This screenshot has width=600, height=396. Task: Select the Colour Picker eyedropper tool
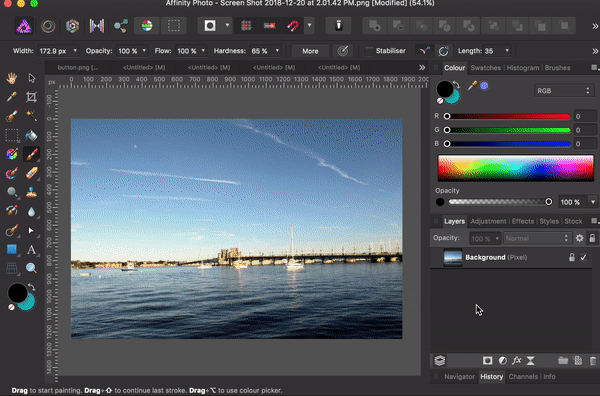[11, 97]
